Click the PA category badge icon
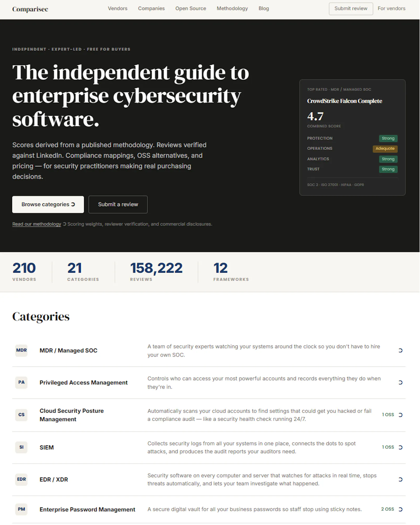Image resolution: width=420 pixels, height=525 pixels. (22, 382)
